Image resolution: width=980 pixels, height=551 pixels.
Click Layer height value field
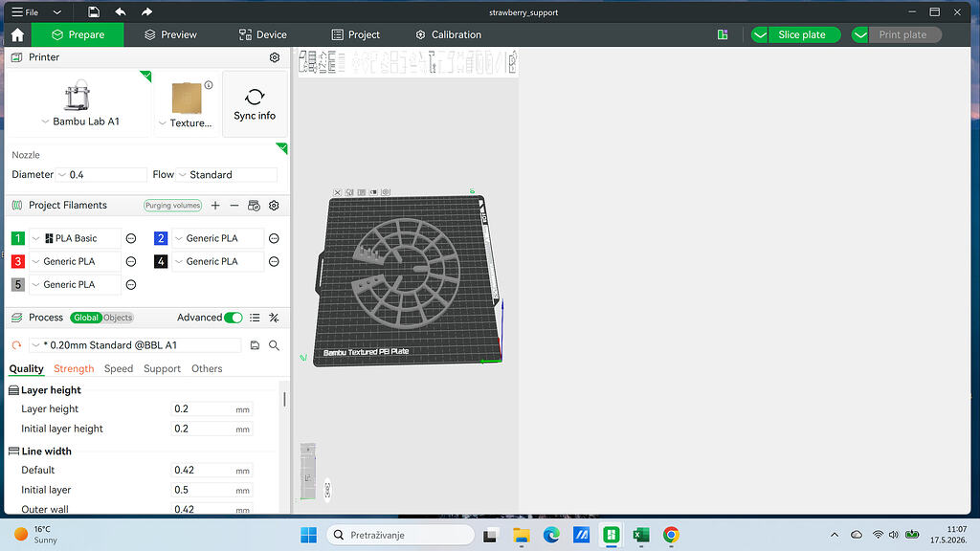pyautogui.click(x=212, y=409)
